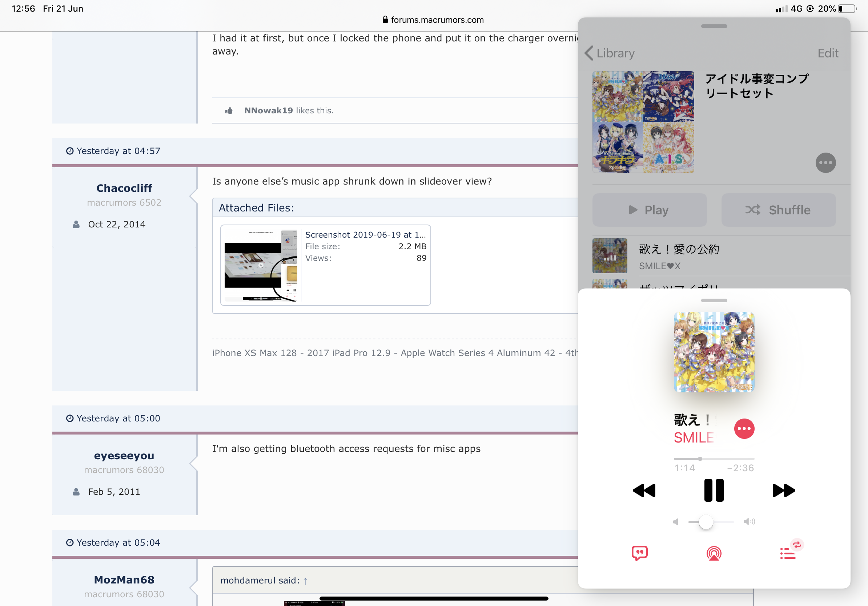868x606 pixels.
Task: Skip forward to the next track
Action: pos(784,490)
